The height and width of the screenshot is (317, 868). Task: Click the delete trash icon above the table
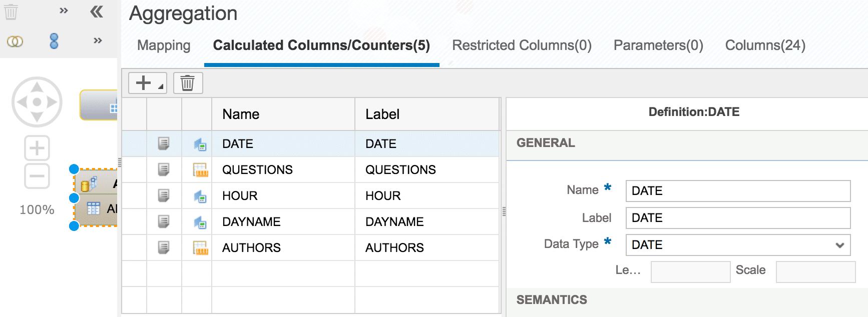tap(188, 83)
